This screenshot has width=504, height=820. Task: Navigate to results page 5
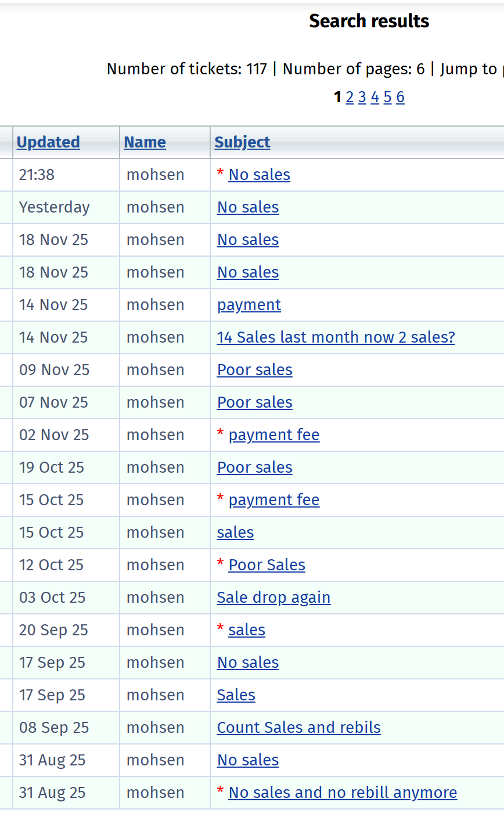pyautogui.click(x=388, y=97)
